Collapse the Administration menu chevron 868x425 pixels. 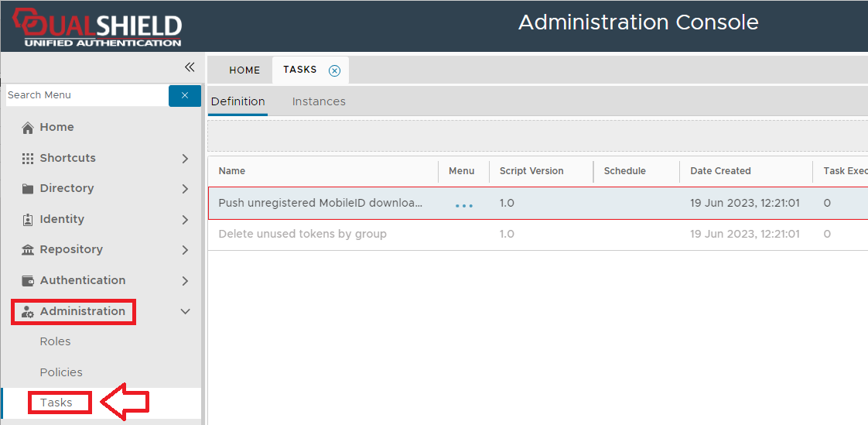185,312
